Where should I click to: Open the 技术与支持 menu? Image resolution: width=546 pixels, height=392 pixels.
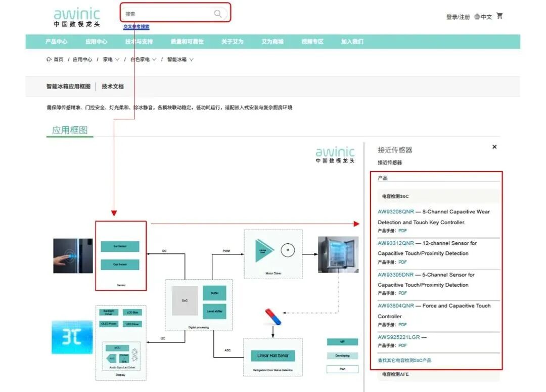pyautogui.click(x=139, y=41)
